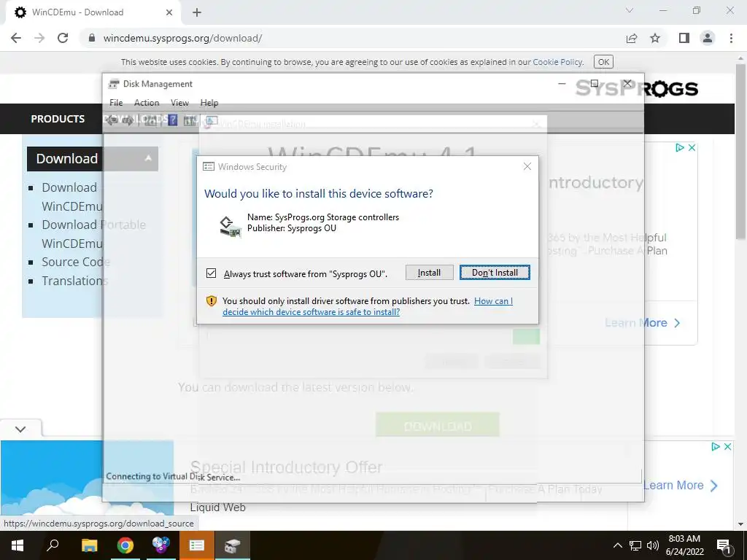Open the Action menu in Disk Management
This screenshot has width=747, height=560.
(x=147, y=103)
